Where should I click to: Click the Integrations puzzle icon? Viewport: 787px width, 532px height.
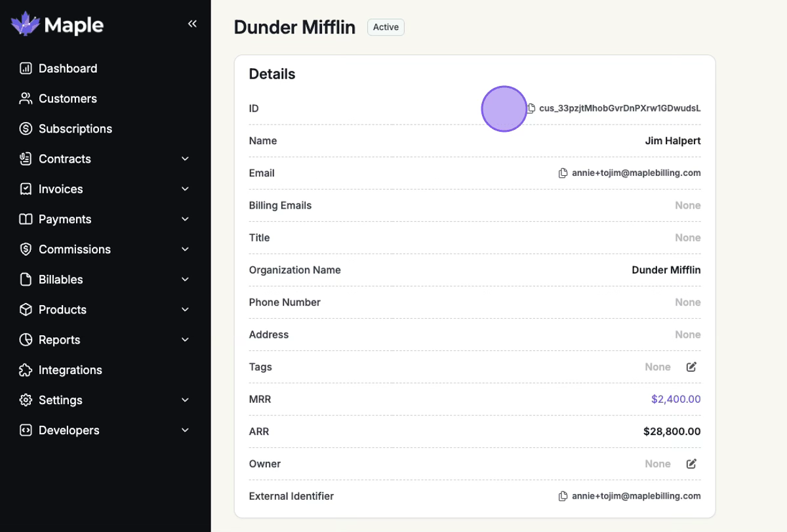pos(26,370)
